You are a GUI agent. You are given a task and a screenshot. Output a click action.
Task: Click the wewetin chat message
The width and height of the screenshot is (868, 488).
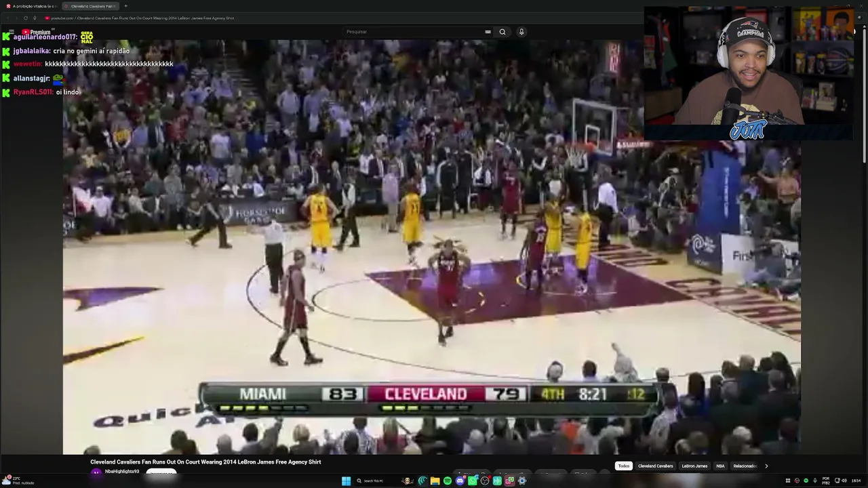(109, 64)
